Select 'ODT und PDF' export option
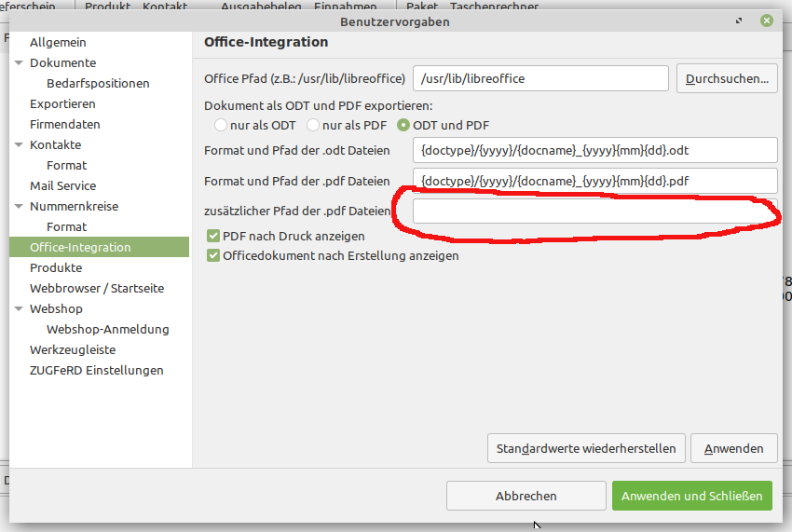 pyautogui.click(x=403, y=125)
